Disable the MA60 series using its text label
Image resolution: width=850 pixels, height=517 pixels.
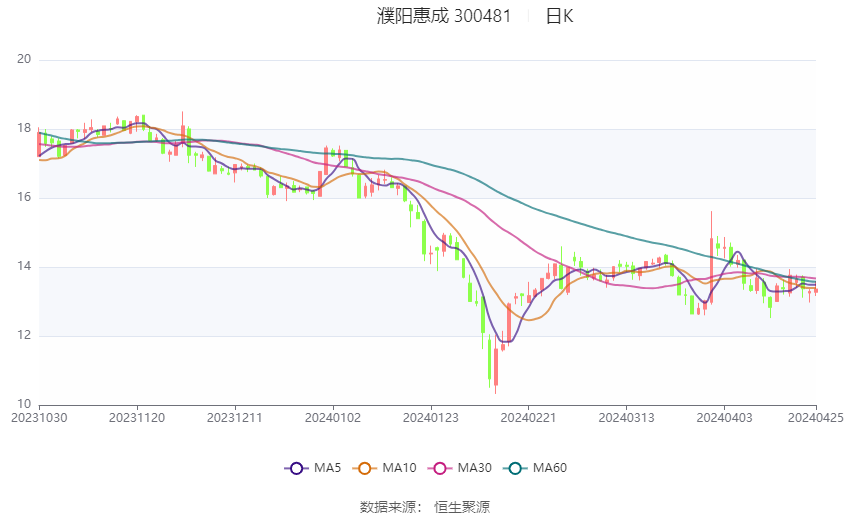pos(550,468)
